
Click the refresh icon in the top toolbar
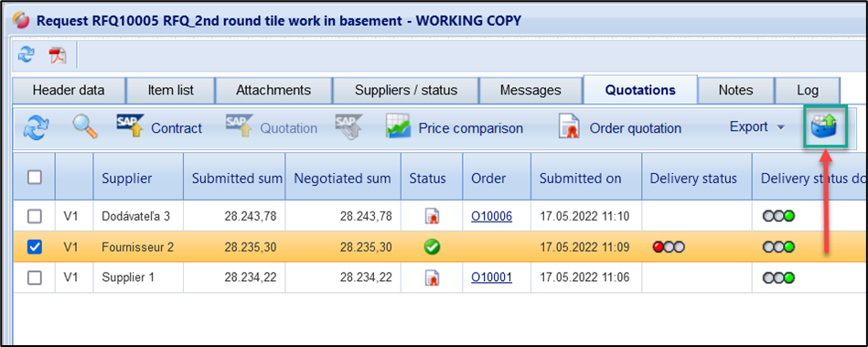[26, 55]
